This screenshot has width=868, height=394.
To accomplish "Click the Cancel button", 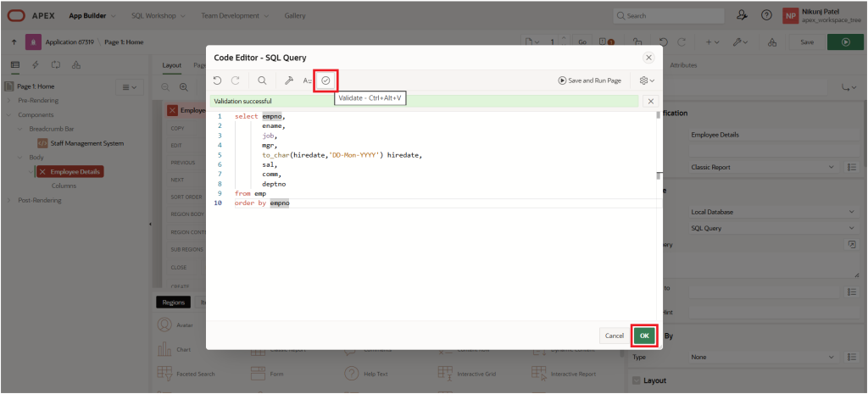I will [x=614, y=336].
